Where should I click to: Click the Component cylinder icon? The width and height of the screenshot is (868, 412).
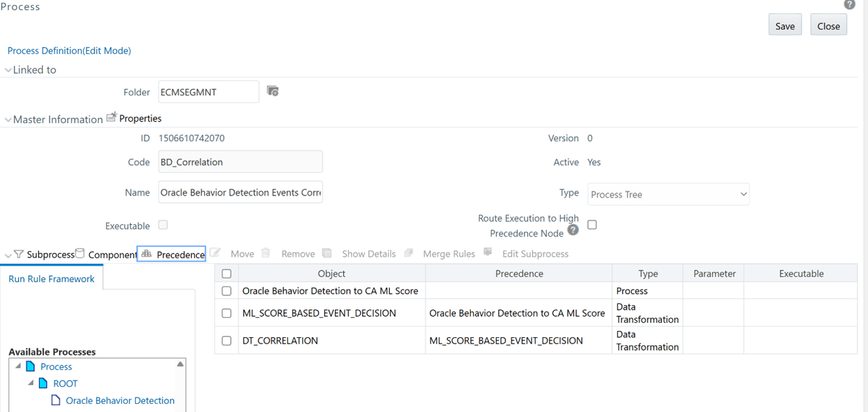coord(80,253)
